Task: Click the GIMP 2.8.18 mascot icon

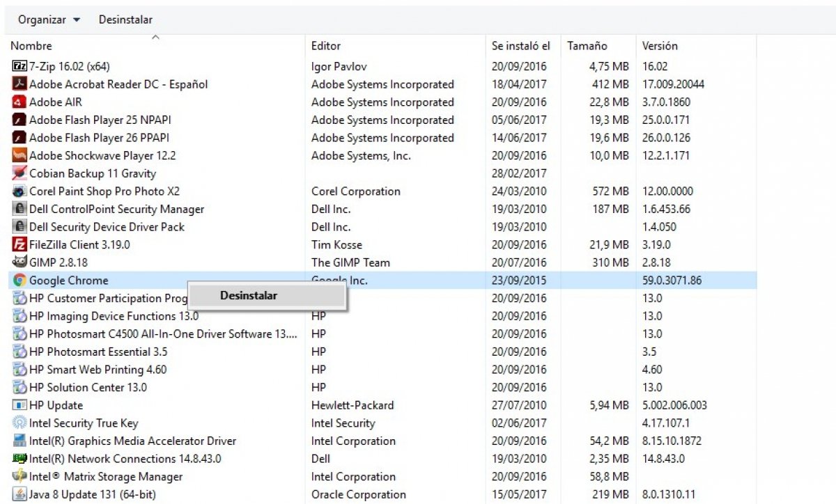Action: (20, 262)
